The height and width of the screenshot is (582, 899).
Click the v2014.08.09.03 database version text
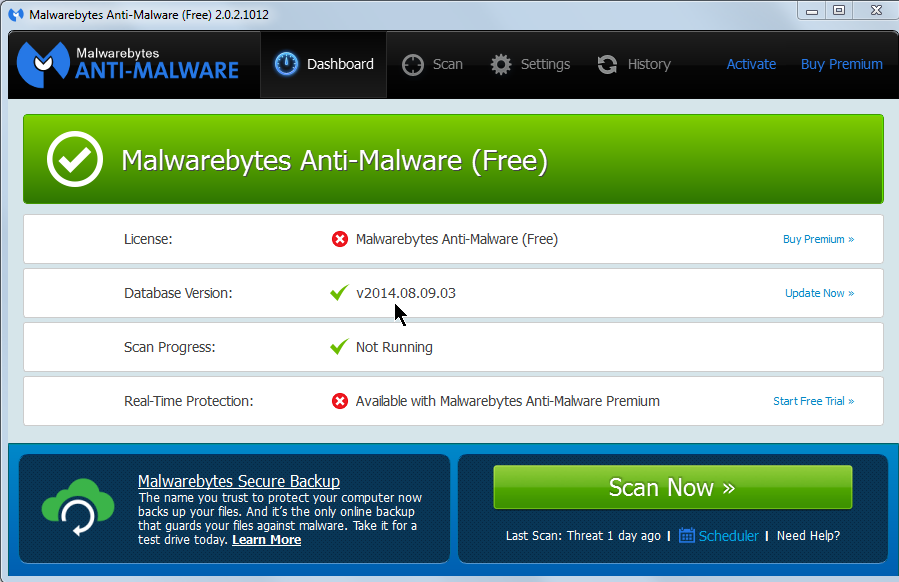[406, 293]
